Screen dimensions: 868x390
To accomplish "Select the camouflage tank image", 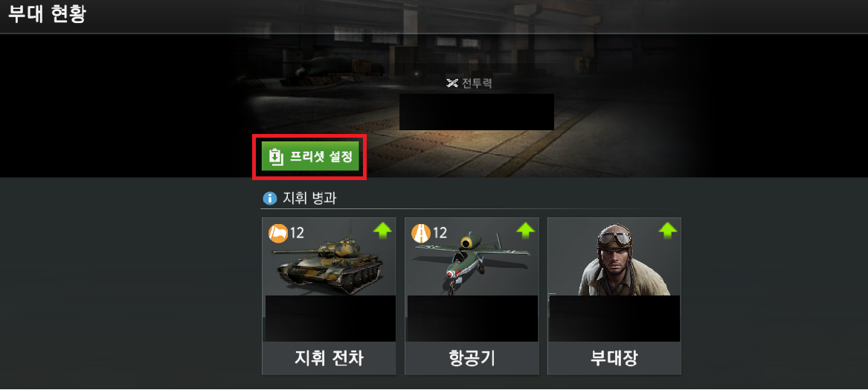I will pos(326,266).
